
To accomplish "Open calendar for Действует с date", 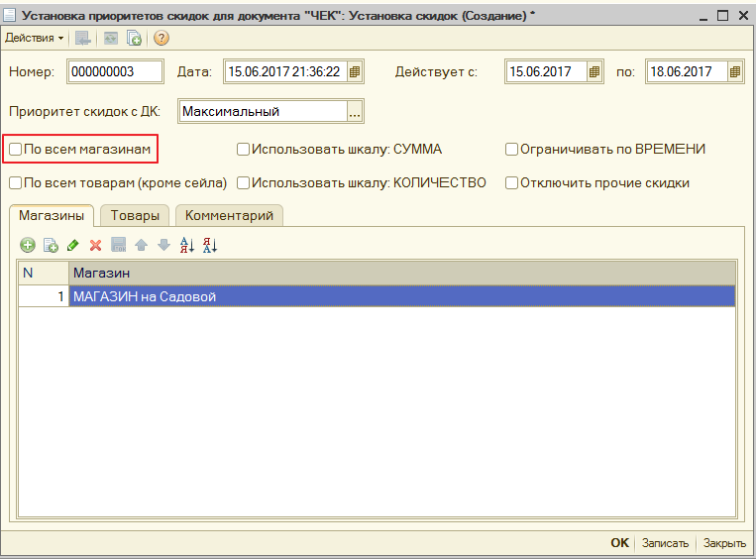I will 594,72.
